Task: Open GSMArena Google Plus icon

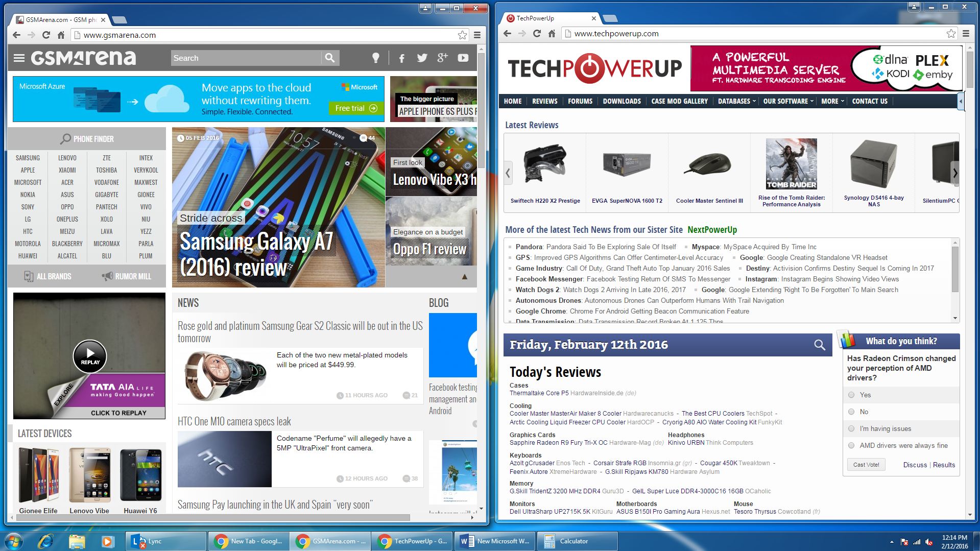Action: coord(443,58)
